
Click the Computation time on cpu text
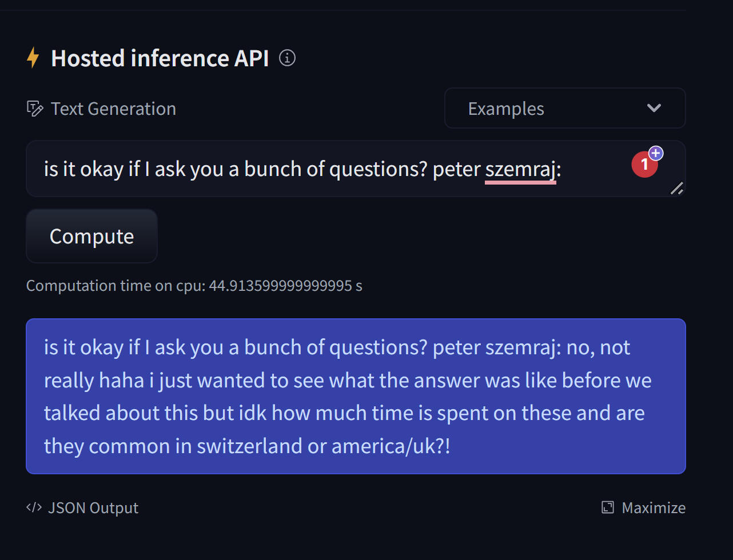194,285
